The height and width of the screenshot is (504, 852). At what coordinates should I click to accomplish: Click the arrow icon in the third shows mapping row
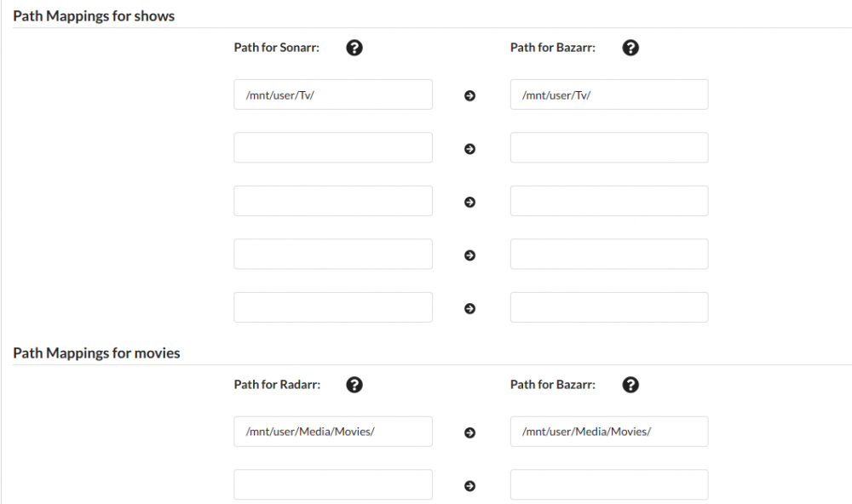470,202
